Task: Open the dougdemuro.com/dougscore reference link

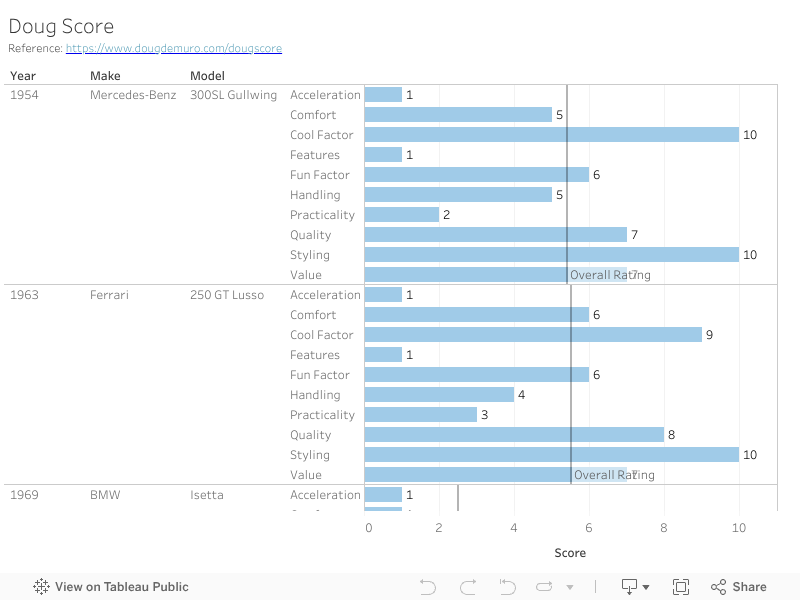Action: pyautogui.click(x=173, y=48)
